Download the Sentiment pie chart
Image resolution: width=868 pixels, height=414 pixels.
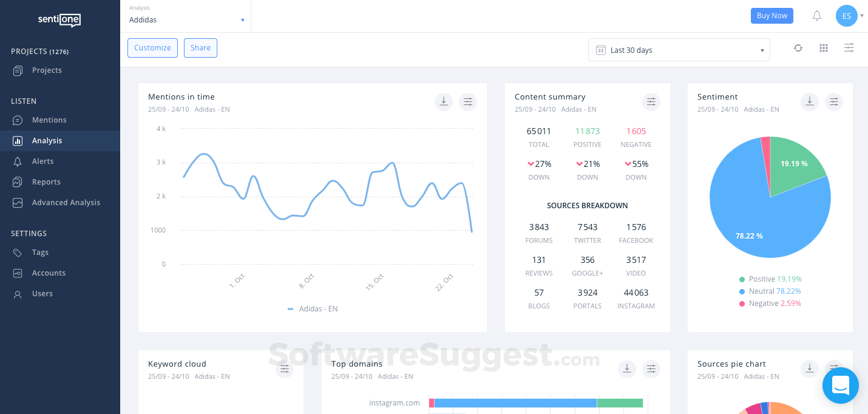coord(810,102)
